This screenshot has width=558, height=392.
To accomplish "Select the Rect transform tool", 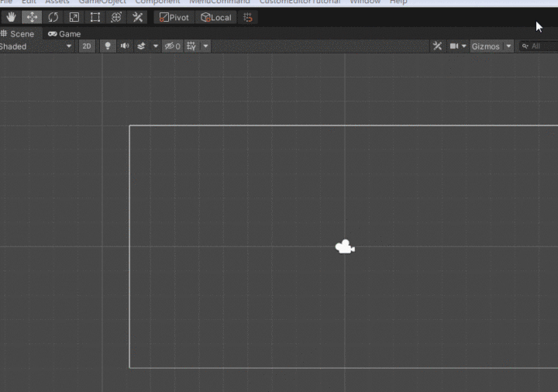I will pyautogui.click(x=95, y=17).
